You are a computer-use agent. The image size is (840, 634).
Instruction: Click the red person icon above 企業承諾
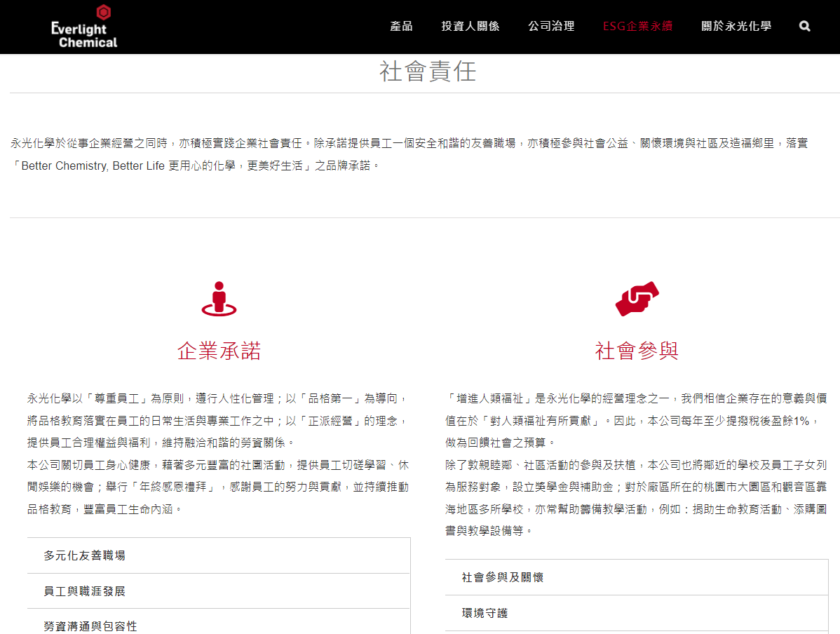[219, 299]
